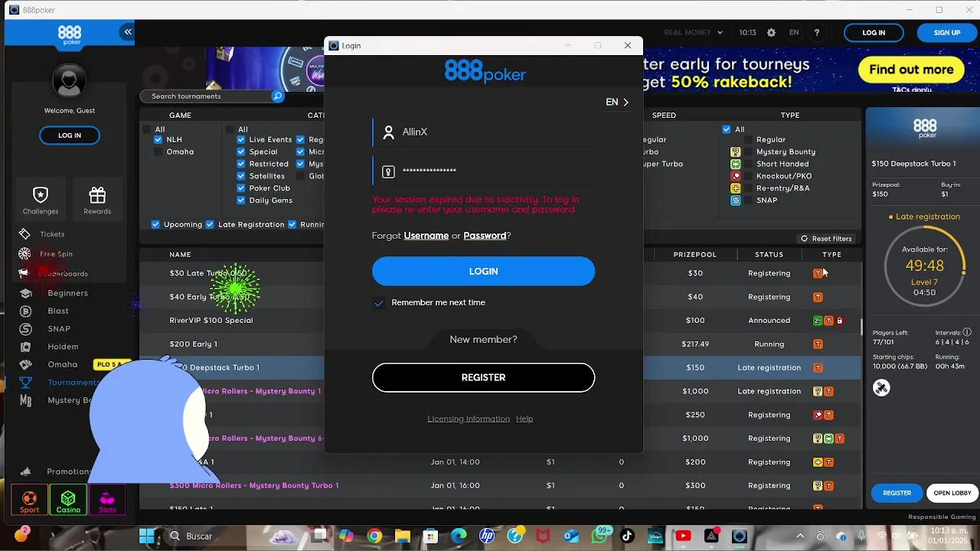Click the guest avatar icon

pyautogui.click(x=69, y=81)
